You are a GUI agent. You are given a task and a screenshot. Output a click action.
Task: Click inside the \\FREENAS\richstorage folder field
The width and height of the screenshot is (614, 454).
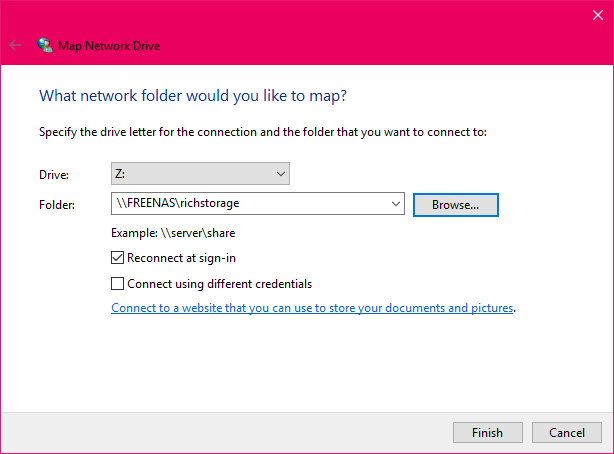(250, 204)
